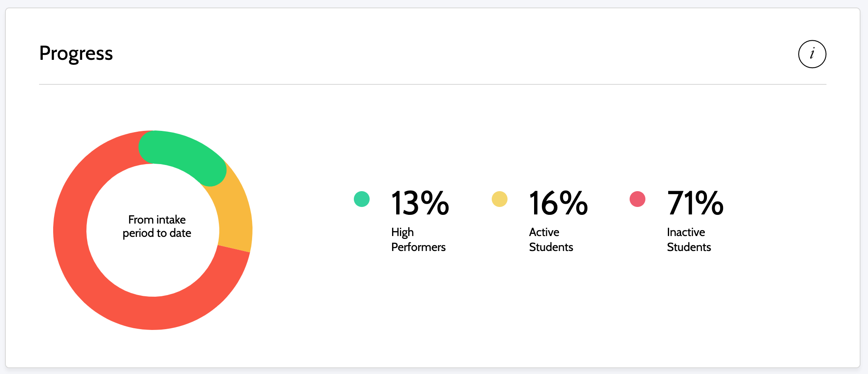Click the word 'High' in the legend
The image size is (868, 374).
tap(402, 232)
